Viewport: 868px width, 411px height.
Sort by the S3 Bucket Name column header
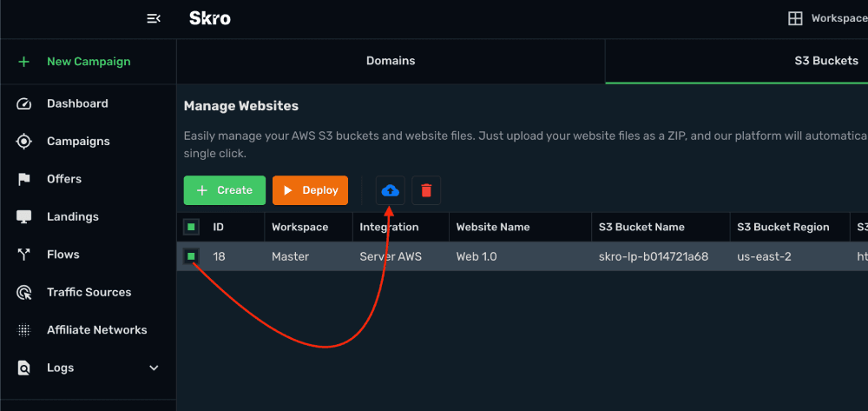coord(641,227)
